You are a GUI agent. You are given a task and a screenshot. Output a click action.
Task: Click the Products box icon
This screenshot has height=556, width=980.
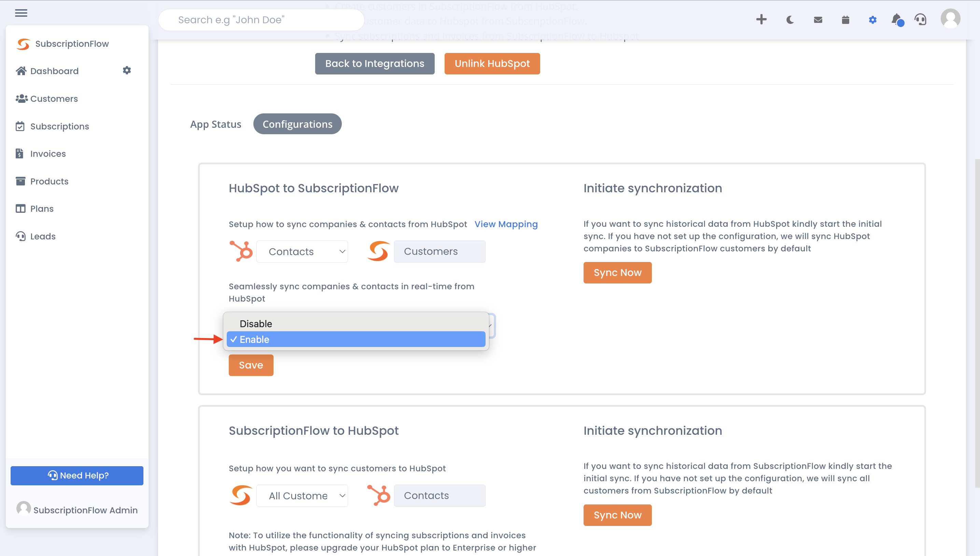tap(20, 181)
